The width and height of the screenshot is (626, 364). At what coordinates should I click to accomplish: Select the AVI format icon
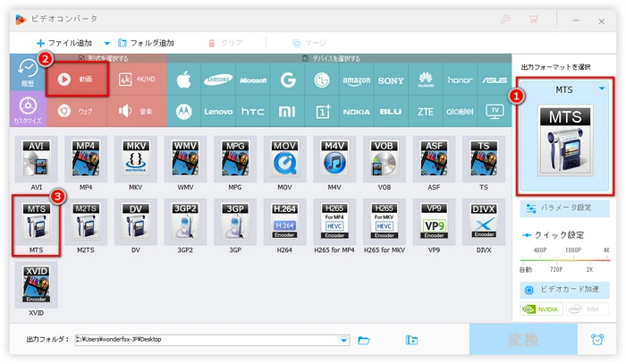36,159
